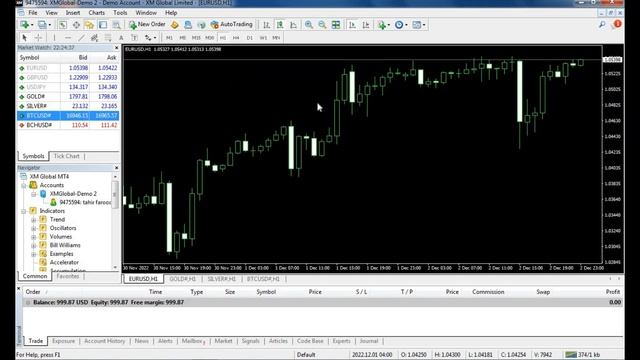Click the connection status 374/1 kb indicator
The height and width of the screenshot is (360, 640).
tap(584, 355)
